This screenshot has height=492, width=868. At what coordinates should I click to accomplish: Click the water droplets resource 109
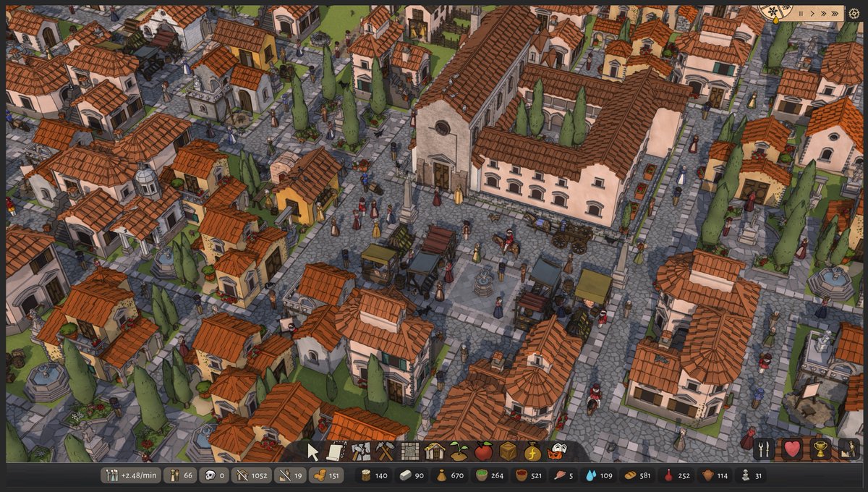click(x=599, y=475)
